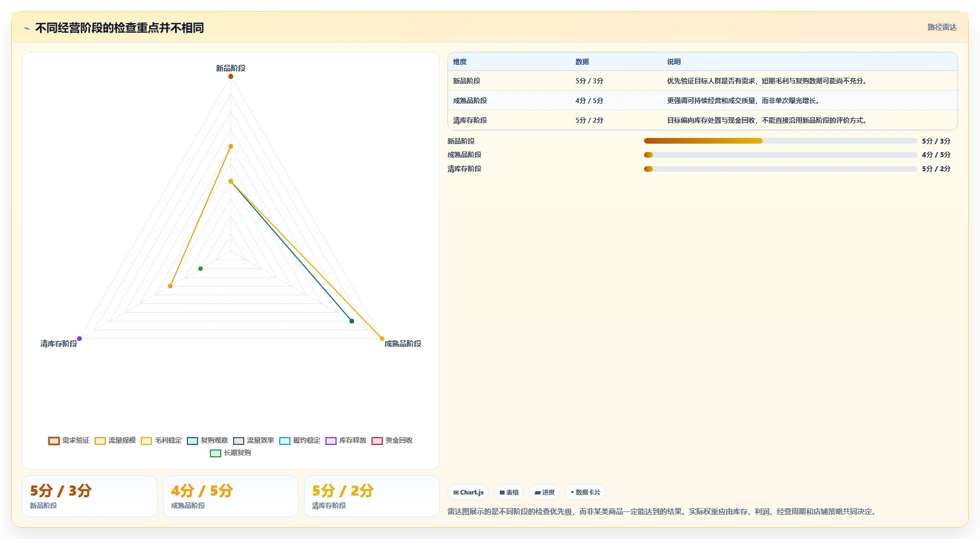Click the yellow data point at the 成熟品阶段 vertex

click(x=382, y=338)
